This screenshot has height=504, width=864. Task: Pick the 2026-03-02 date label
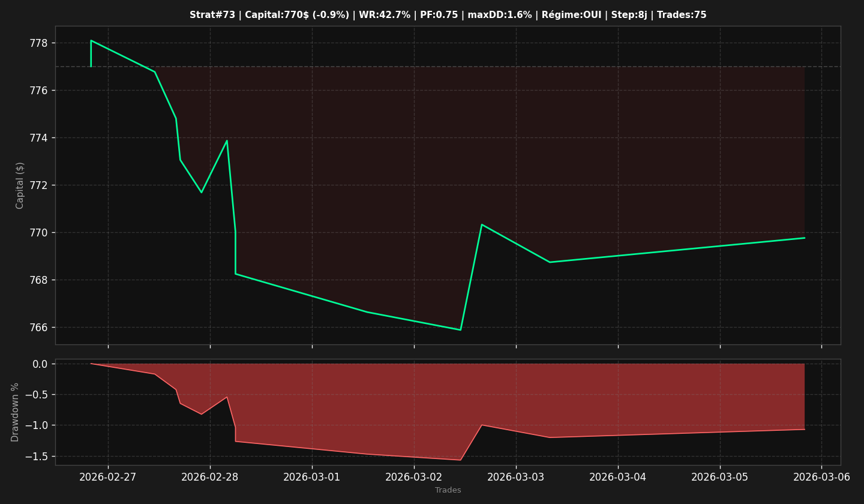pos(414,477)
